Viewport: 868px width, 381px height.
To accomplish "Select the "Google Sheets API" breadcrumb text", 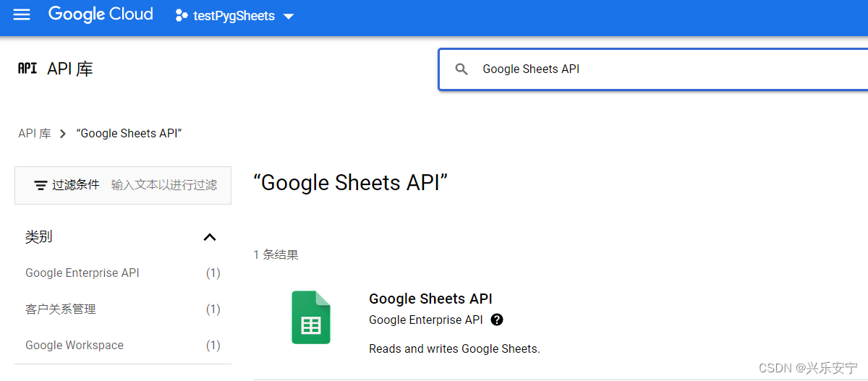I will coord(129,134).
